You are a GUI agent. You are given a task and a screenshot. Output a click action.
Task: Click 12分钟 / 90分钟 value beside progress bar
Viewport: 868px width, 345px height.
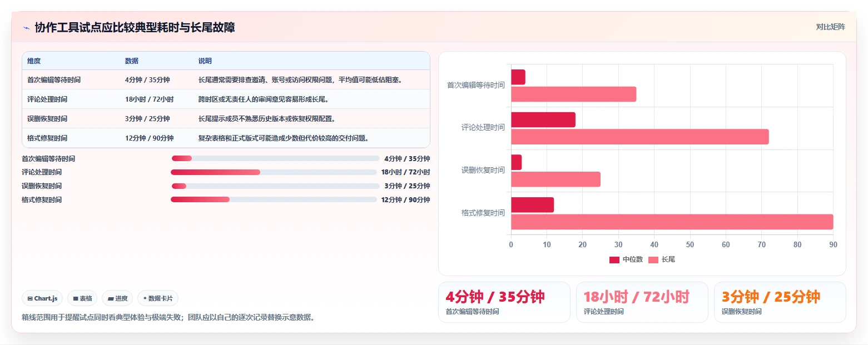tap(405, 200)
